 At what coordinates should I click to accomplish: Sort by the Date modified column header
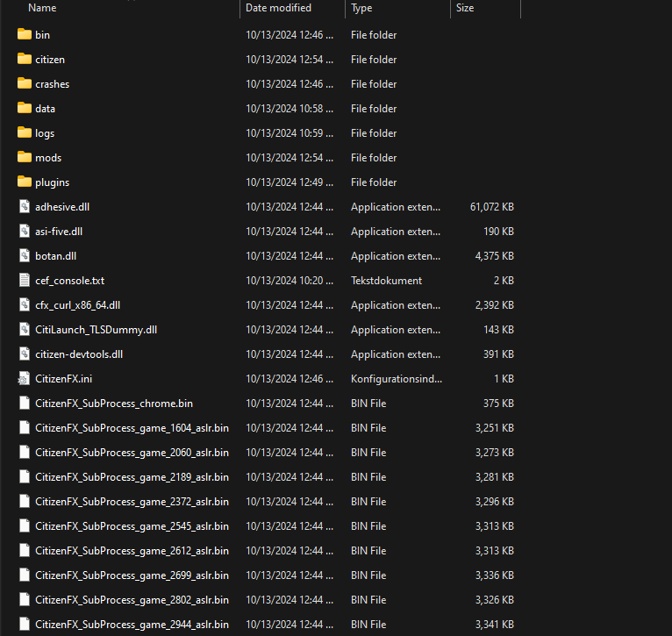coord(278,8)
